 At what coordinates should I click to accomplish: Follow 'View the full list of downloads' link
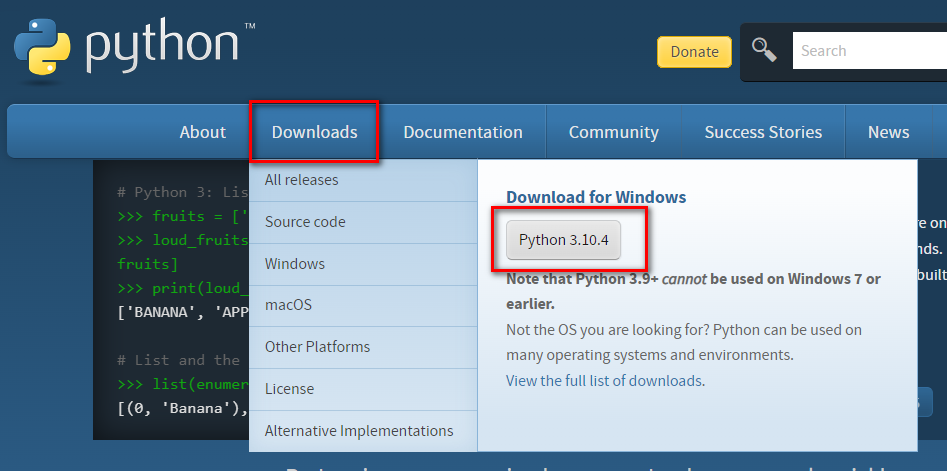603,380
